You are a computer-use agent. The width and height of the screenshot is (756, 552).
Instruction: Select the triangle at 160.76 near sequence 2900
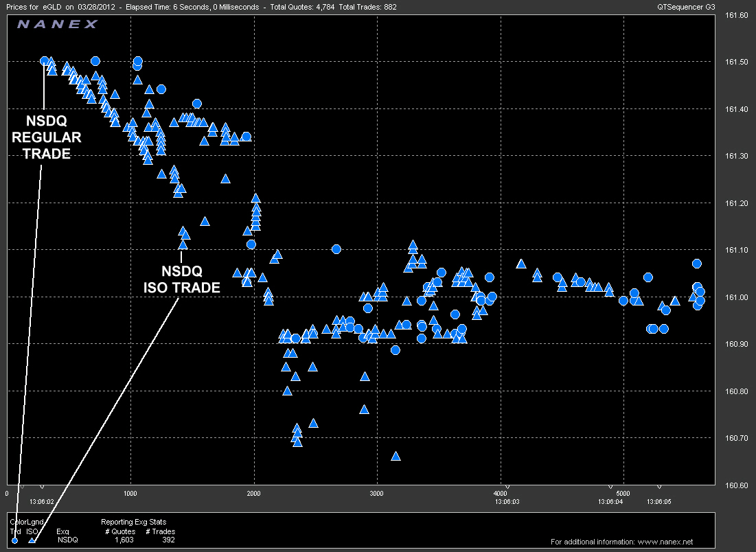point(364,409)
